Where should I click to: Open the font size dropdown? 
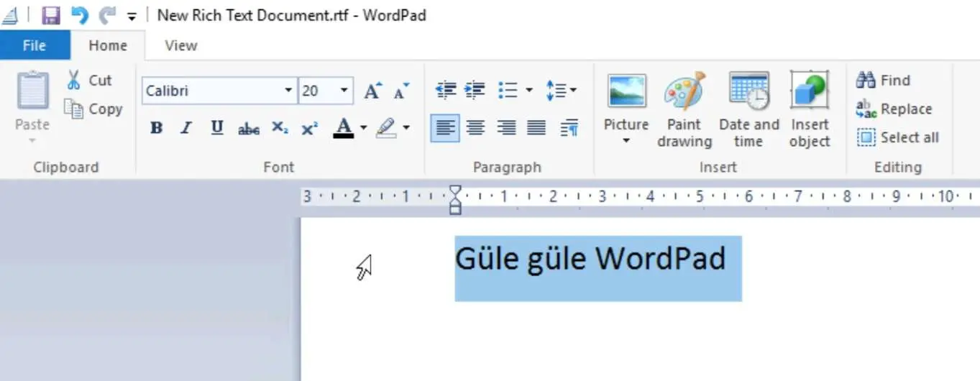344,91
